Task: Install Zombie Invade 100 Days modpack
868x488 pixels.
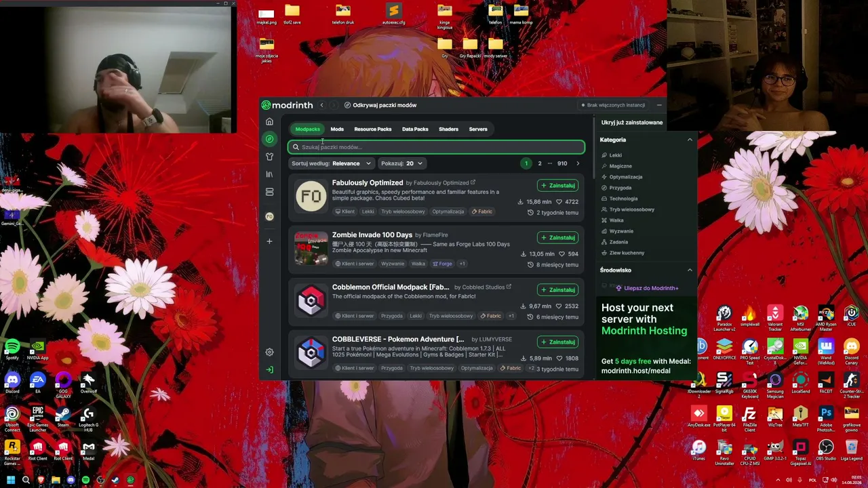Action: [557, 237]
